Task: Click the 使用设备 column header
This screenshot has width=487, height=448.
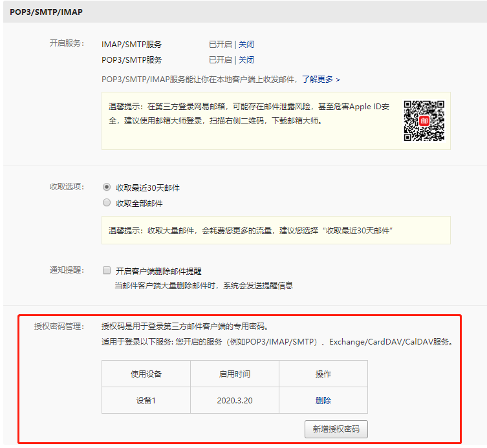Action: click(x=146, y=374)
